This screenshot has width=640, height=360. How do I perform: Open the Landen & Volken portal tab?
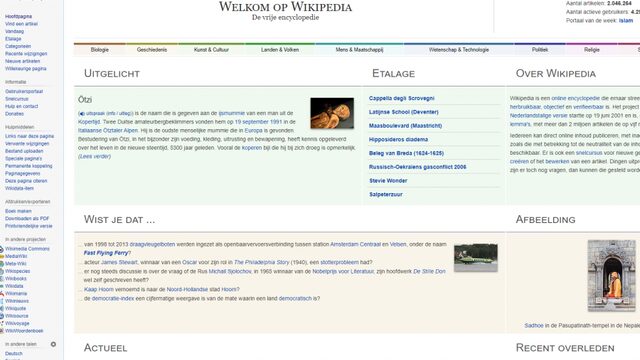click(x=280, y=50)
